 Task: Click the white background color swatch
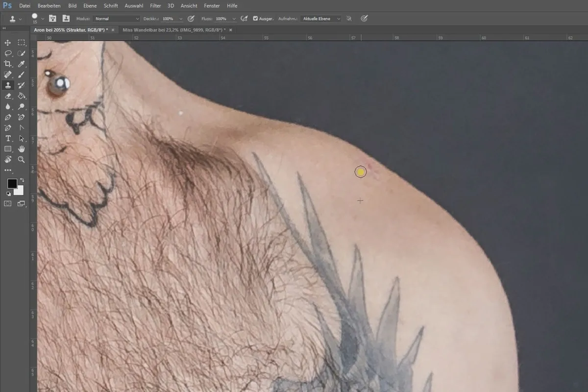point(20,191)
